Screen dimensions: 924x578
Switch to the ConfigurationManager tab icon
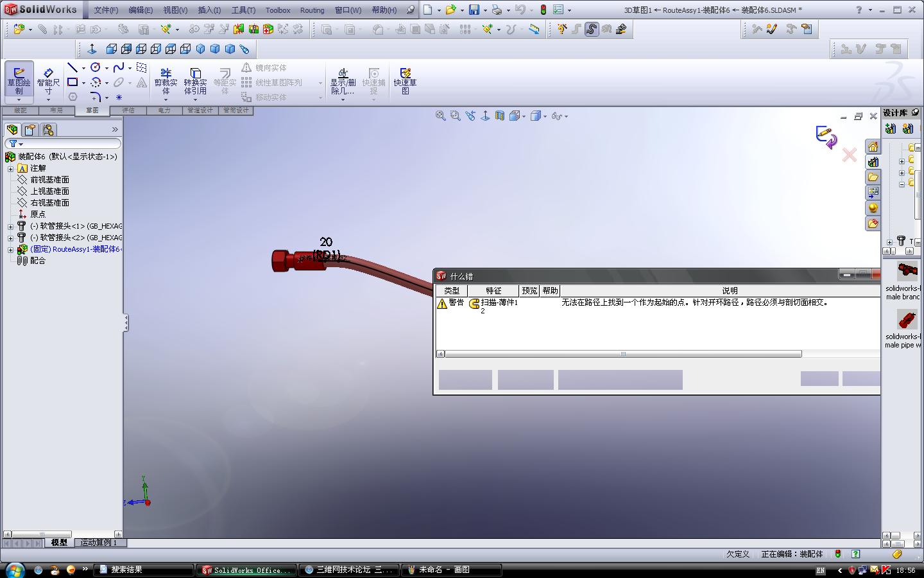(x=48, y=130)
